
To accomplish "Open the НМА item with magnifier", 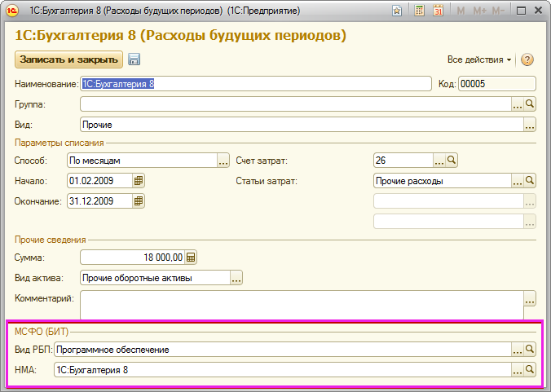I will 529,370.
